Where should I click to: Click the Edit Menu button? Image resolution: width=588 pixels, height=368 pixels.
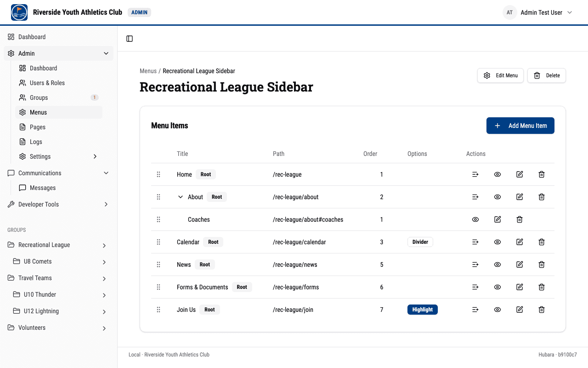[x=501, y=75]
